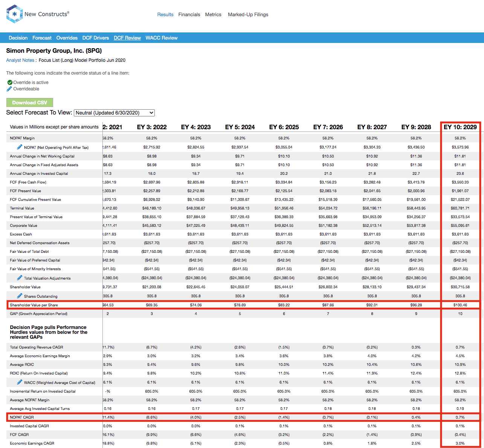Click the Focus List (Long) Model Portfolio Jun 2020 text
This screenshot has width=484, height=448.
pos(82,60)
